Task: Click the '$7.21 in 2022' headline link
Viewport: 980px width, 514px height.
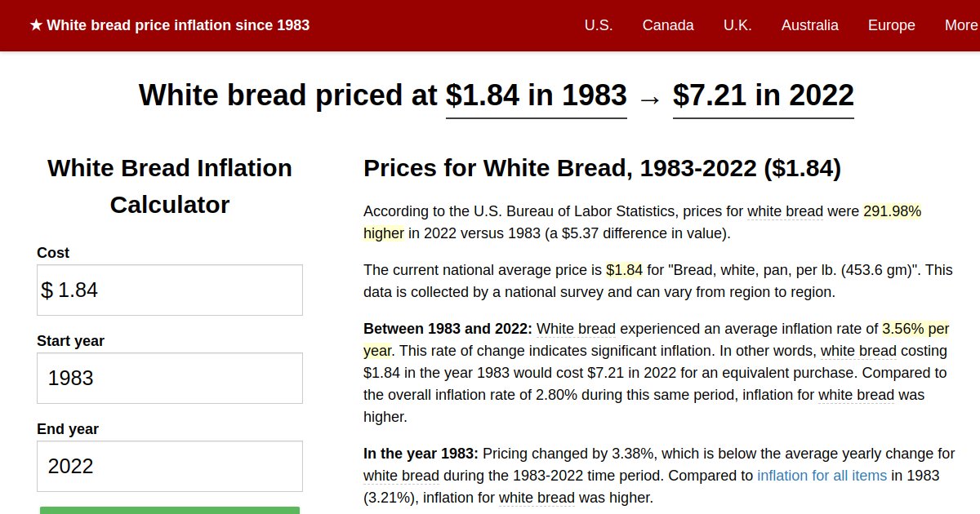Action: click(763, 95)
